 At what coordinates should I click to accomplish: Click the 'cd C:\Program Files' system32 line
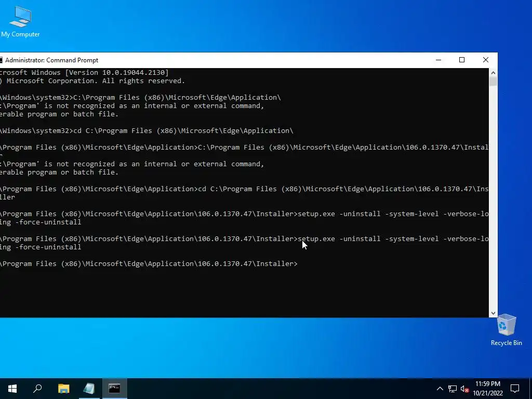pyautogui.click(x=147, y=130)
